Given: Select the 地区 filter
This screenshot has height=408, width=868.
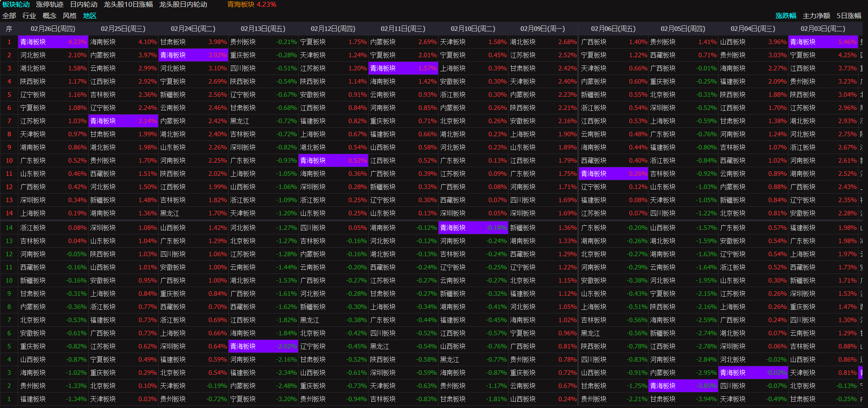Looking at the screenshot, I should 90,16.
